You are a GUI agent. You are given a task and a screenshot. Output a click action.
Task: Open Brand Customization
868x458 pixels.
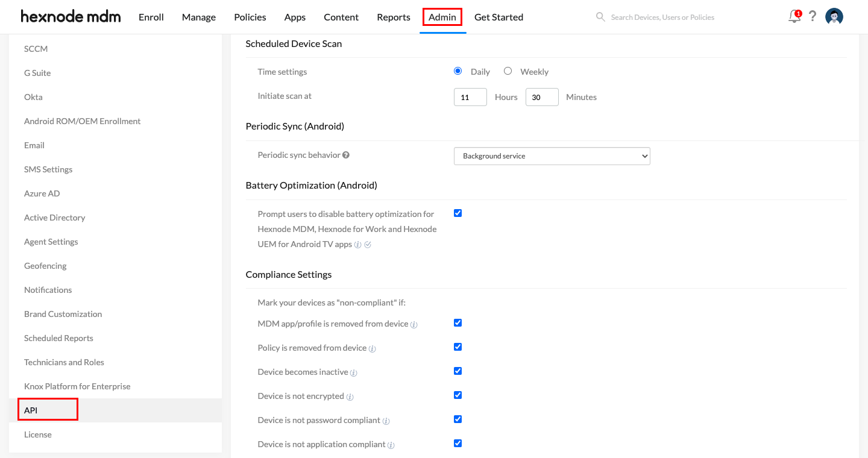[63, 314]
